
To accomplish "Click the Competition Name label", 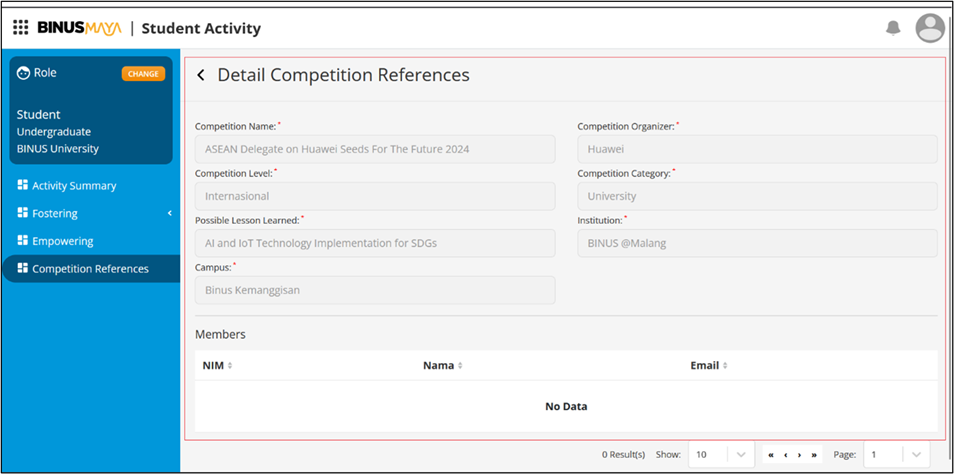I will point(235,126).
